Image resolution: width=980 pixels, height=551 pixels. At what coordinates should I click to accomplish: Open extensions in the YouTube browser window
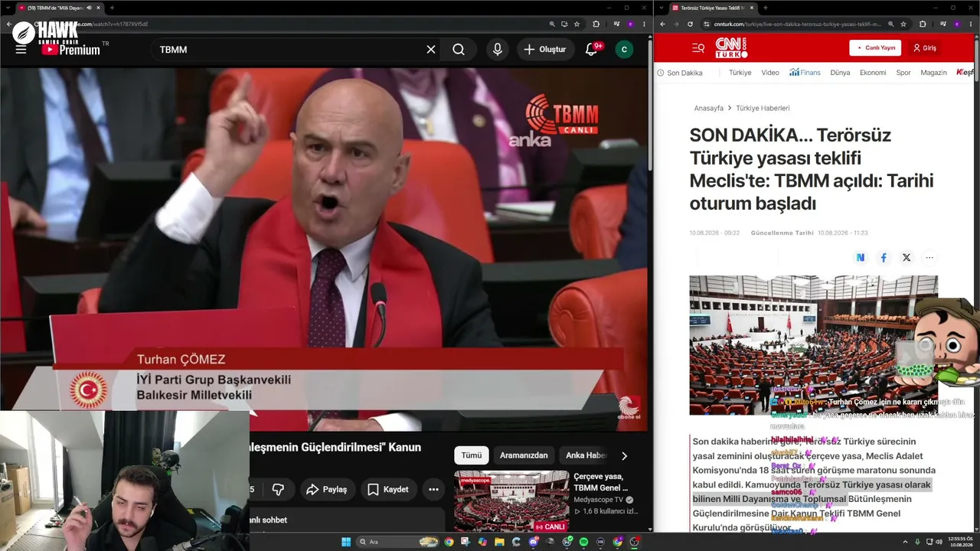pos(596,24)
